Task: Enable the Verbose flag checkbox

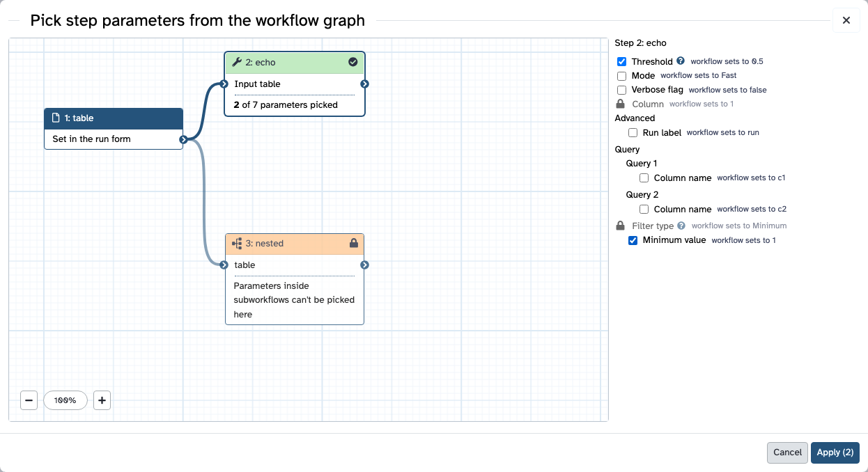Action: [x=622, y=90]
